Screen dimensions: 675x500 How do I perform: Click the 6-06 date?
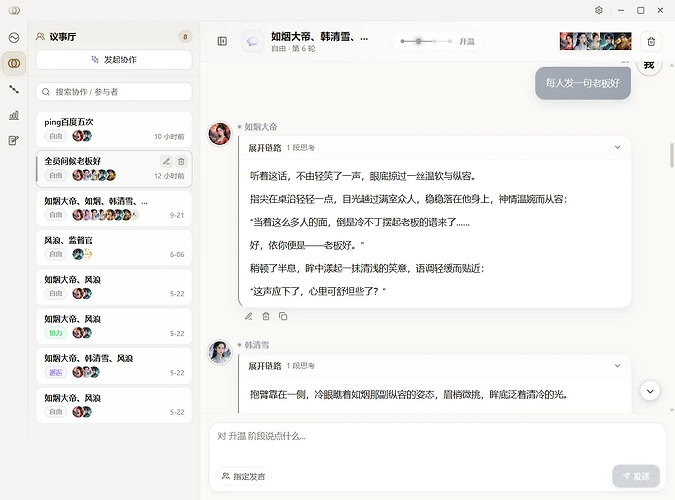177,255
